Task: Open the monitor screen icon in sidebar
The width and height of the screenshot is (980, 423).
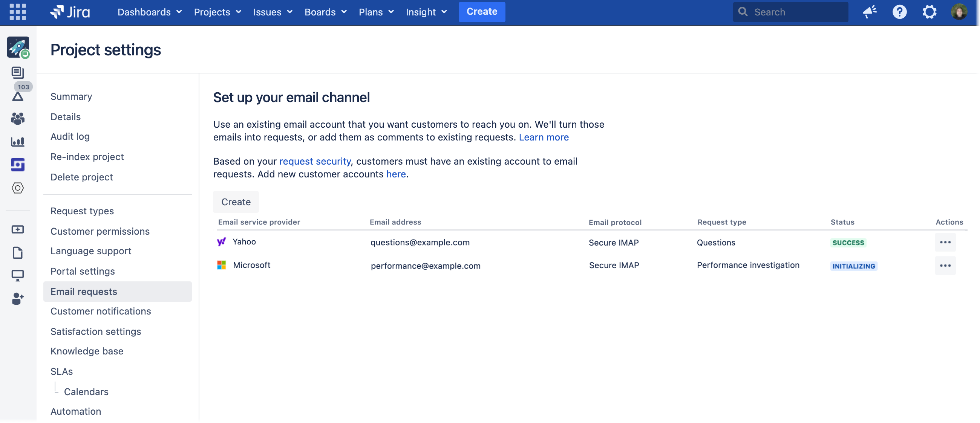Action: tap(17, 276)
